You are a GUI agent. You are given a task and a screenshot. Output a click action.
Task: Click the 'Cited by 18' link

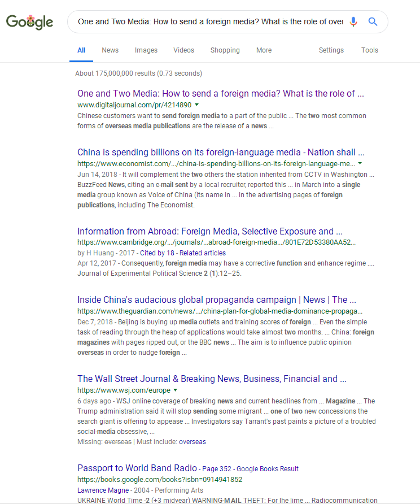[157, 253]
